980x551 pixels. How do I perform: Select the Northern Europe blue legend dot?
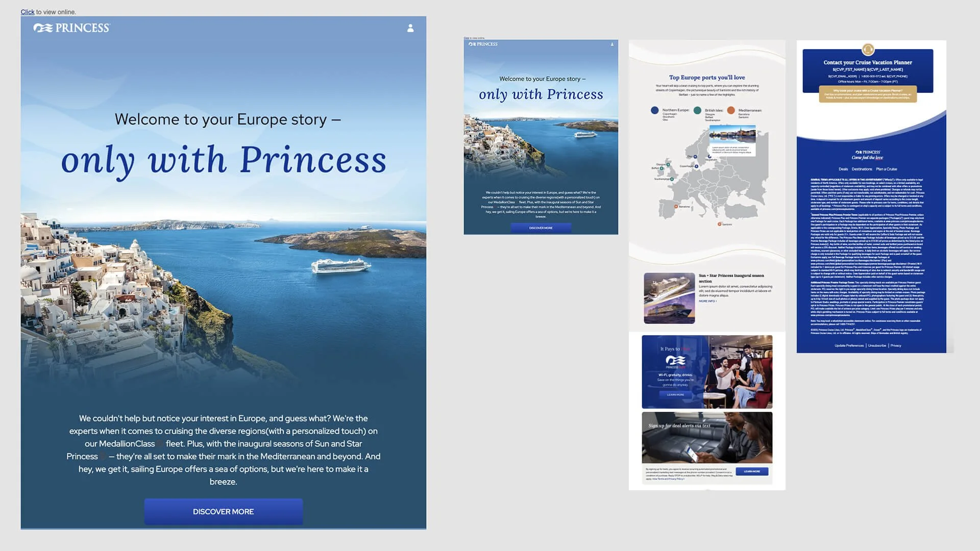pos(655,110)
